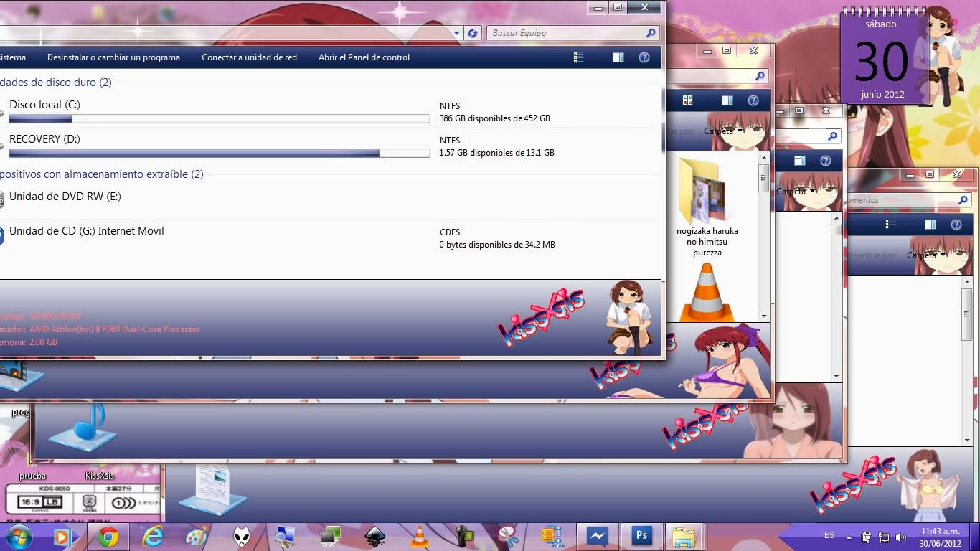Open the video camera taskbar icon

click(463, 537)
